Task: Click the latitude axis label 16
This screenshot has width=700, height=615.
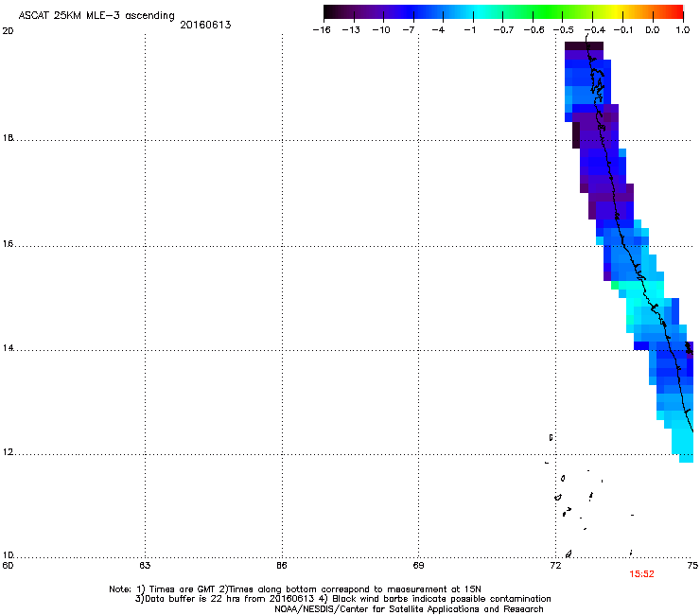Action: (x=8, y=244)
